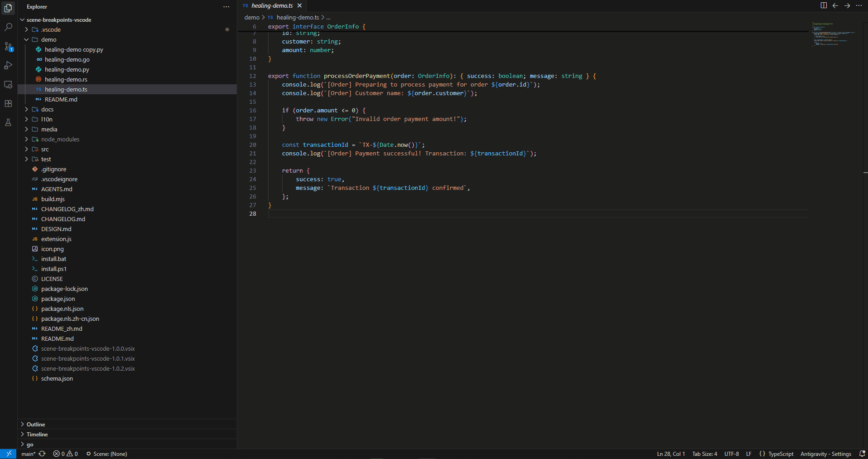Change the UTF-8 file encoding
The height and width of the screenshot is (459, 868).
click(731, 454)
